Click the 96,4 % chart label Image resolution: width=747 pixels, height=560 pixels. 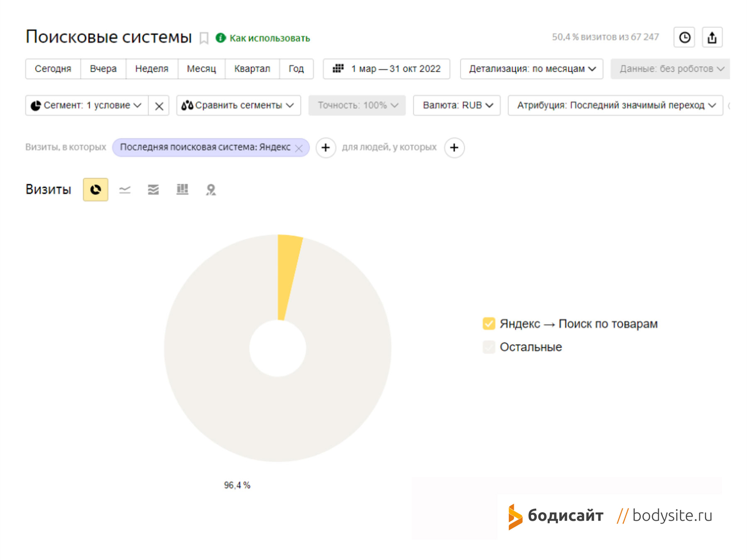pos(237,485)
